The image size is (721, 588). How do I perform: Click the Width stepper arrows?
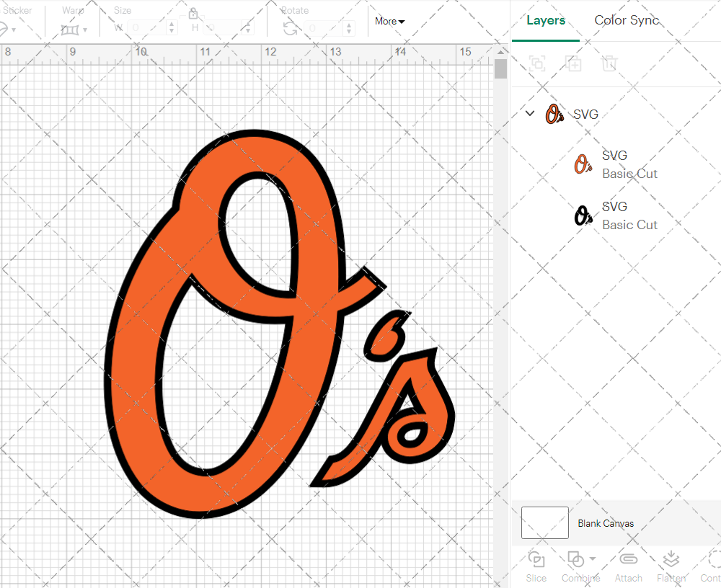(172, 27)
